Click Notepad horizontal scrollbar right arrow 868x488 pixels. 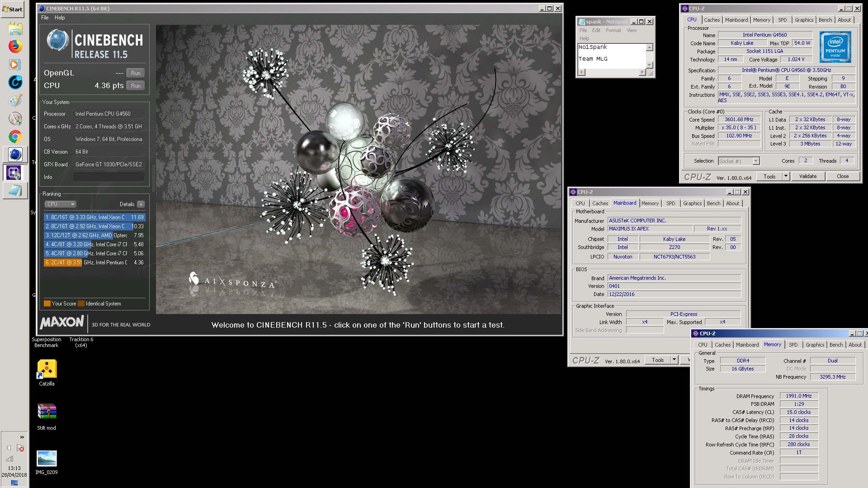642,72
